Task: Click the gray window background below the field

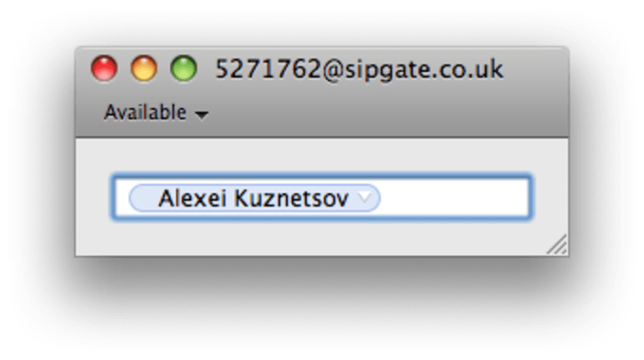Action: click(x=316, y=239)
